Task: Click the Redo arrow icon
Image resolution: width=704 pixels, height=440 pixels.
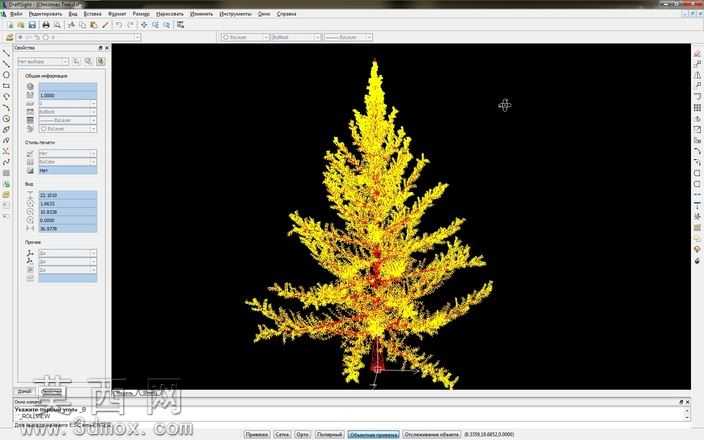Action: (130, 25)
